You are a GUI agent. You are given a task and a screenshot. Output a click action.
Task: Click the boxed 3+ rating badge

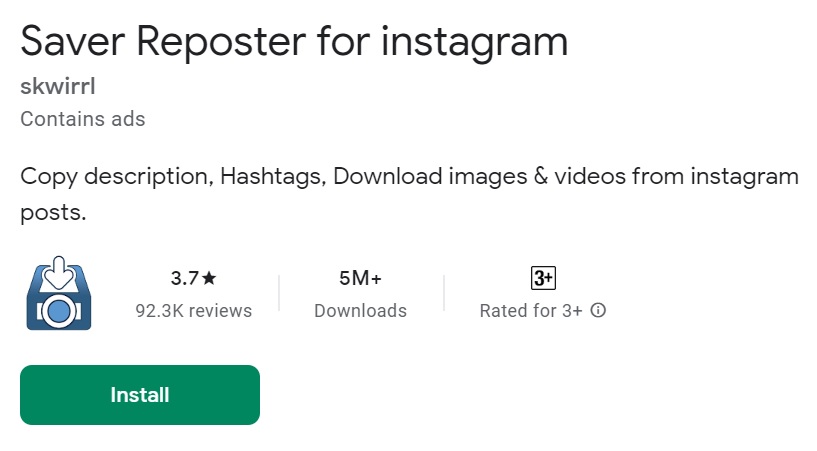[x=543, y=278]
